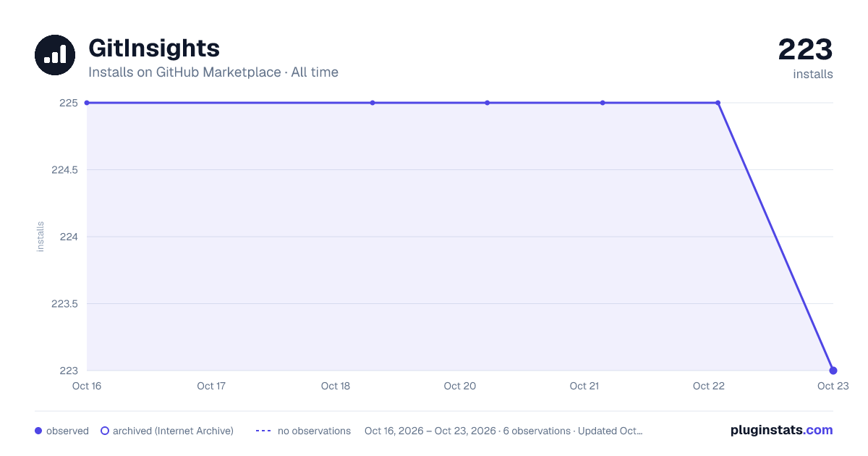Click the dashed 'no observations' legend line
The width and height of the screenshot is (868, 456).
pyautogui.click(x=263, y=431)
